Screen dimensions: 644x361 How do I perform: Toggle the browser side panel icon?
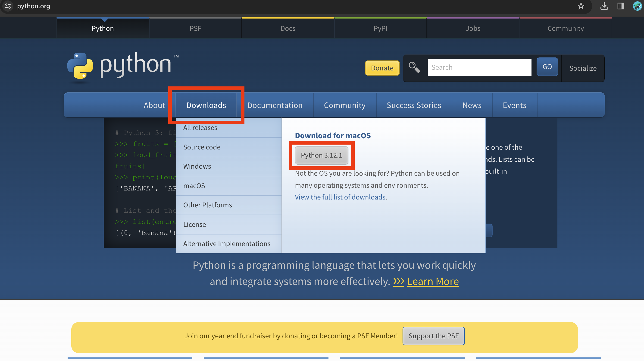coord(621,6)
